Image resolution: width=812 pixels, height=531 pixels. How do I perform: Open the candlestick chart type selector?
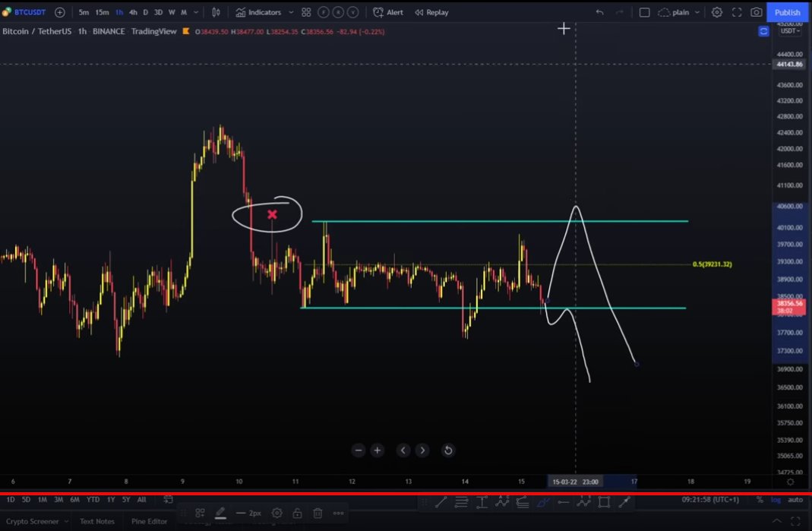pyautogui.click(x=216, y=12)
